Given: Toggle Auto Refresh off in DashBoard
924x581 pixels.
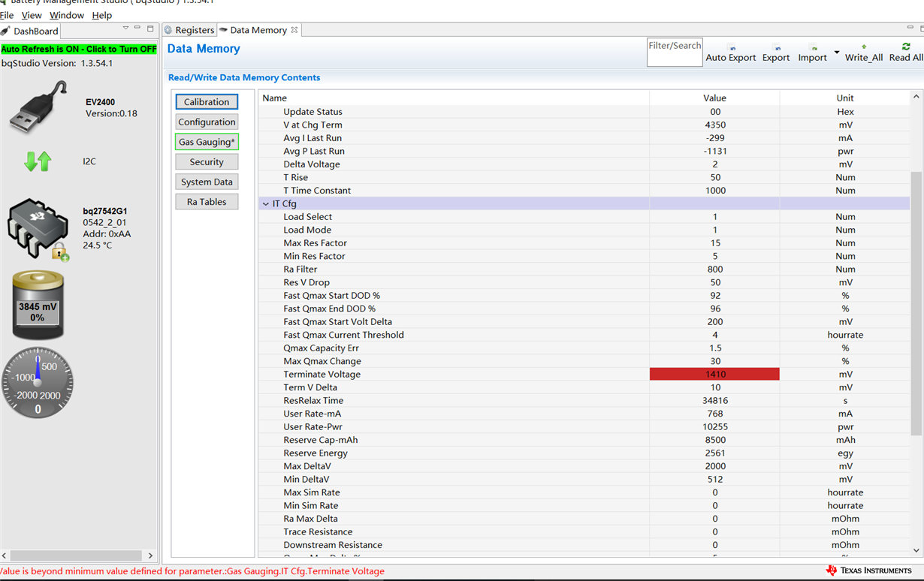Looking at the screenshot, I should [79, 49].
